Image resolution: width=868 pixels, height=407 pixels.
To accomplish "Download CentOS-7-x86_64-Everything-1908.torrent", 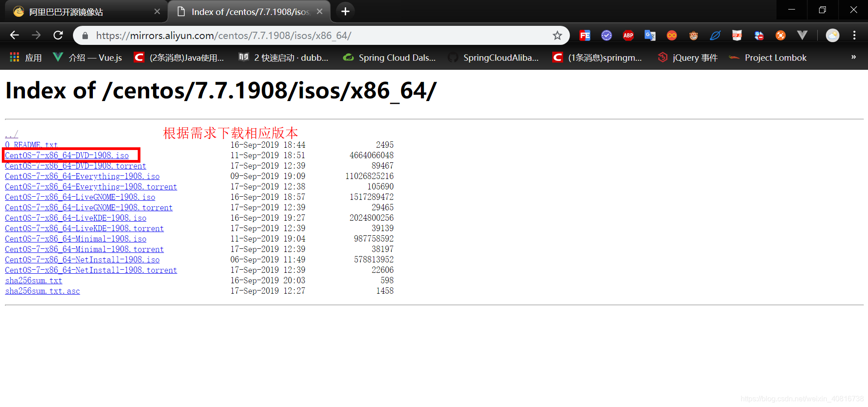I will click(91, 187).
